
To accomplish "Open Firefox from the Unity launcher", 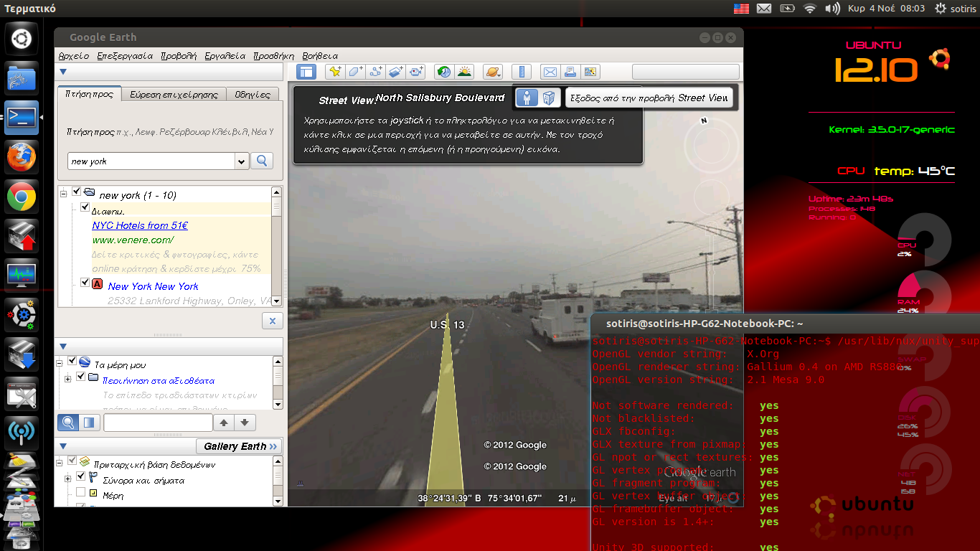I will 22,156.
